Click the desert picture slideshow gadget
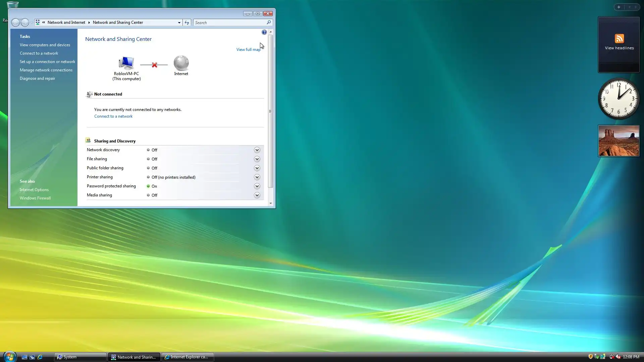This screenshot has height=362, width=644. 619,141
